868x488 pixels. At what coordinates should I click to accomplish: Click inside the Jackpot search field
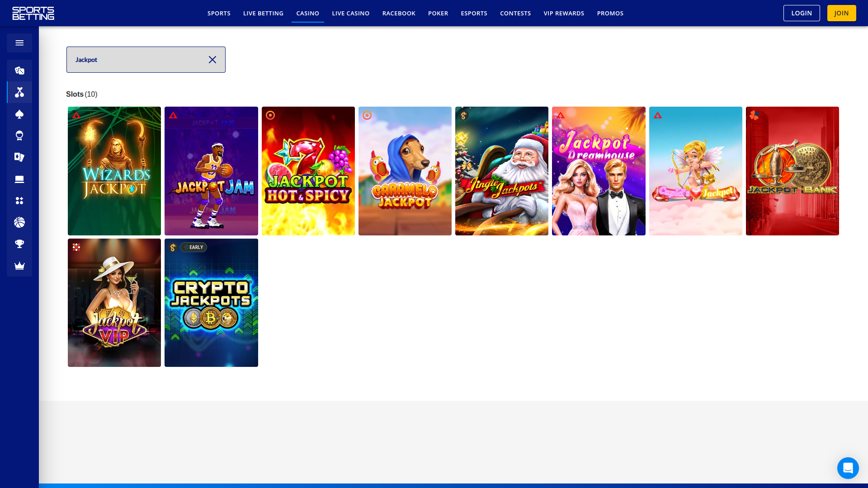click(x=136, y=59)
